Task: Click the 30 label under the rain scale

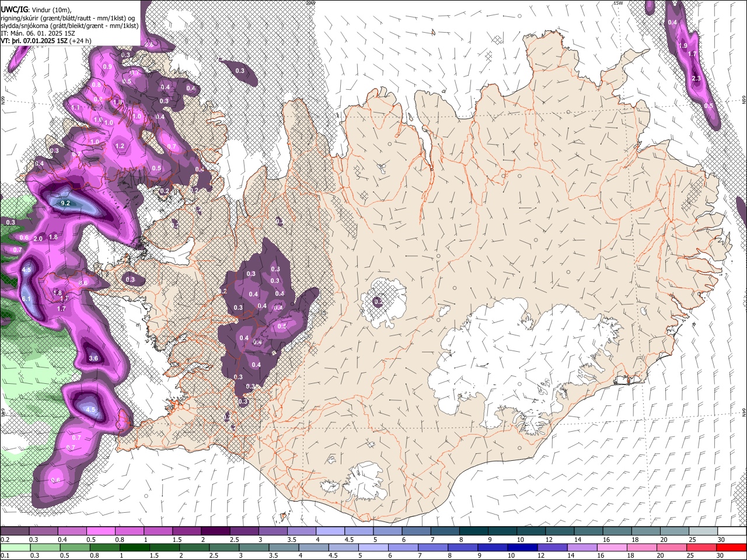Action: coord(720,555)
